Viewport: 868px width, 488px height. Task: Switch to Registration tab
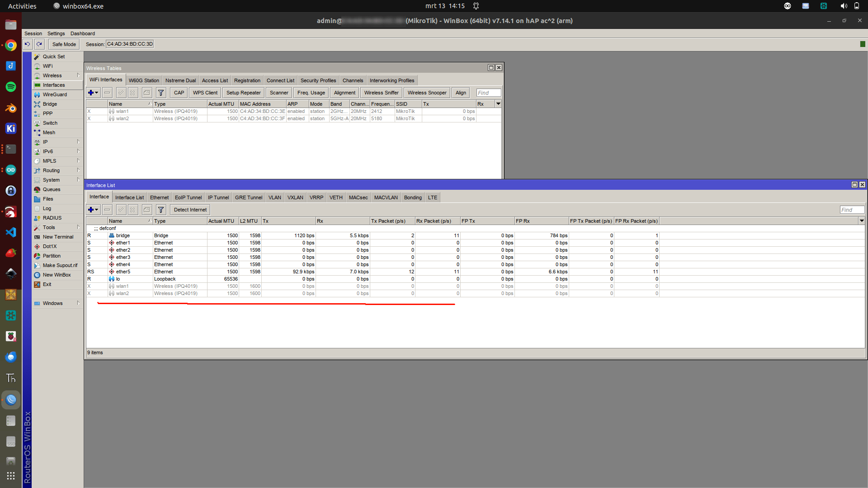click(247, 80)
